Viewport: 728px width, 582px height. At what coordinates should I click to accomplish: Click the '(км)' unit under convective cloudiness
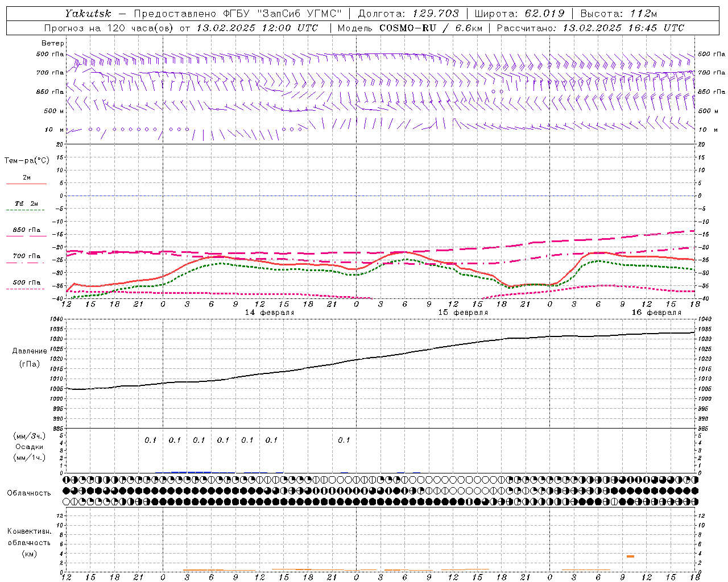[29, 553]
